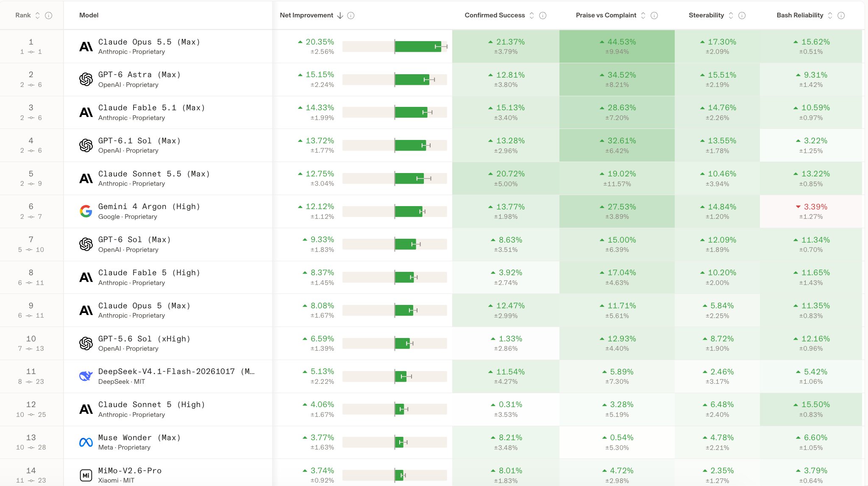This screenshot has width=868, height=486.
Task: Open Claude Sonnet 5.5 (Max) model name
Action: (x=154, y=174)
